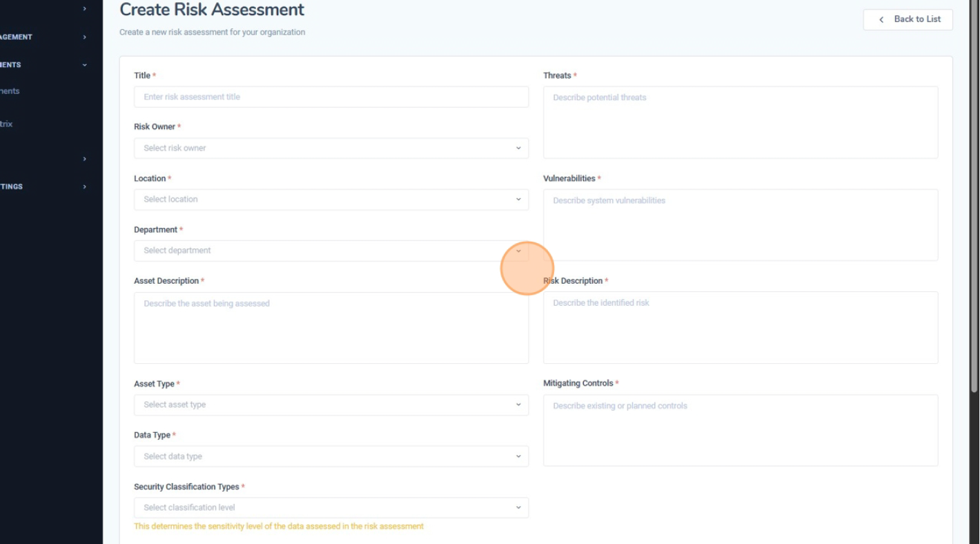Click inside the Threats text area
The image size is (980, 544).
[740, 122]
